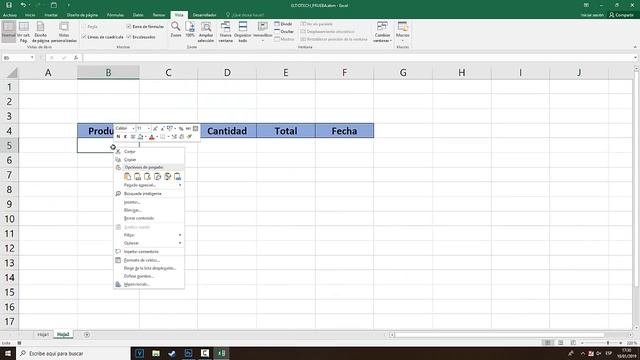Open font name dropdown in mini toolbar
The height and width of the screenshot is (360, 640).
click(133, 129)
